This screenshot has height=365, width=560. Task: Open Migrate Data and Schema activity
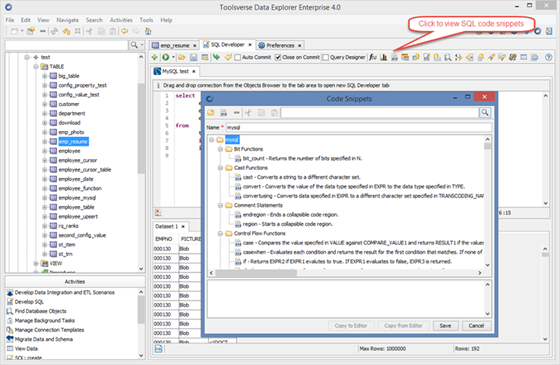pyautogui.click(x=44, y=339)
